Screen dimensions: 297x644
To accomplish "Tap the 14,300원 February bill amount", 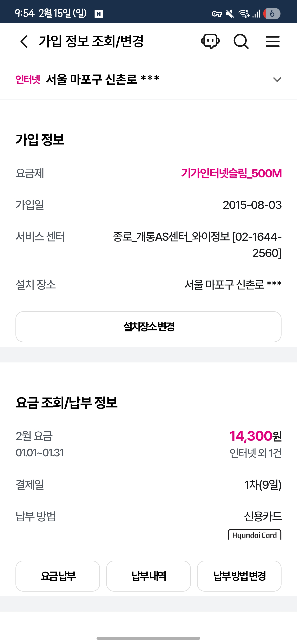I will [x=255, y=436].
